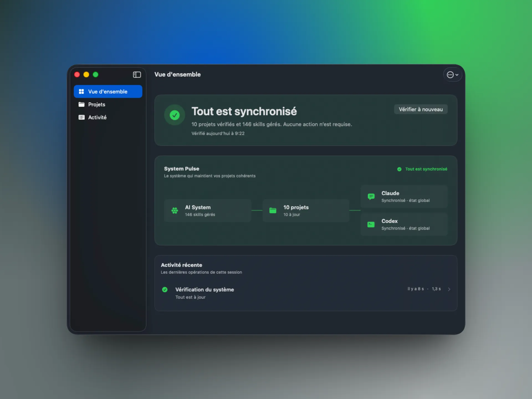Click the Projets folder icon in sidebar

pos(81,104)
